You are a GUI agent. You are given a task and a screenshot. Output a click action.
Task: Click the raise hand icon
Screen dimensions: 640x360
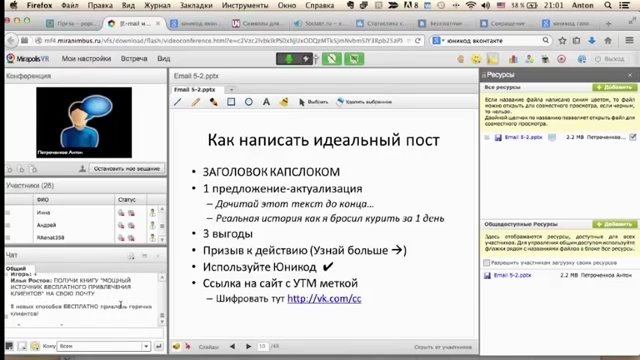[x=461, y=59]
